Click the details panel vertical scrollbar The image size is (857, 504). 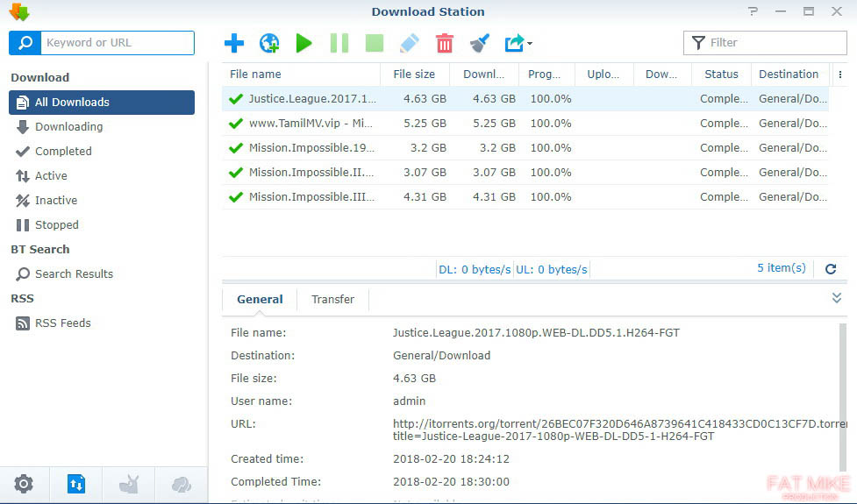(x=842, y=397)
